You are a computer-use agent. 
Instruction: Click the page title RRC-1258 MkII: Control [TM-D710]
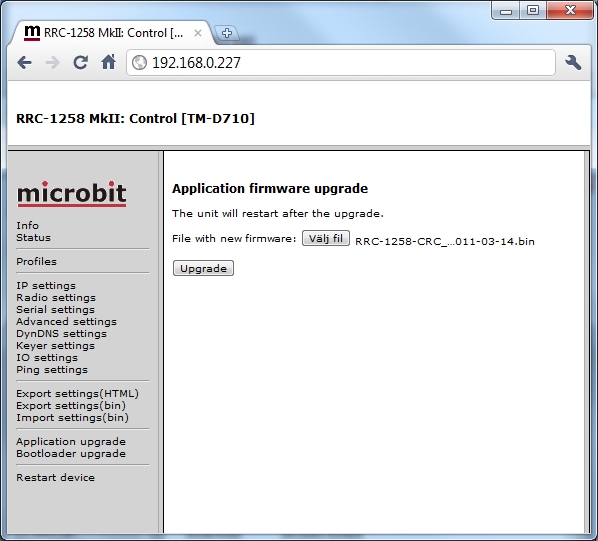pos(135,119)
